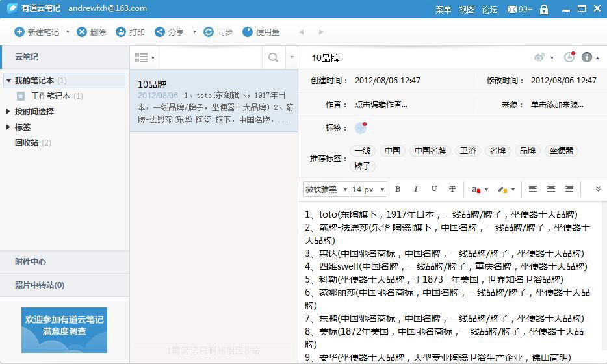Add recommended tag 中国名牌
Viewport: 607px width, 364px height.
[430, 150]
